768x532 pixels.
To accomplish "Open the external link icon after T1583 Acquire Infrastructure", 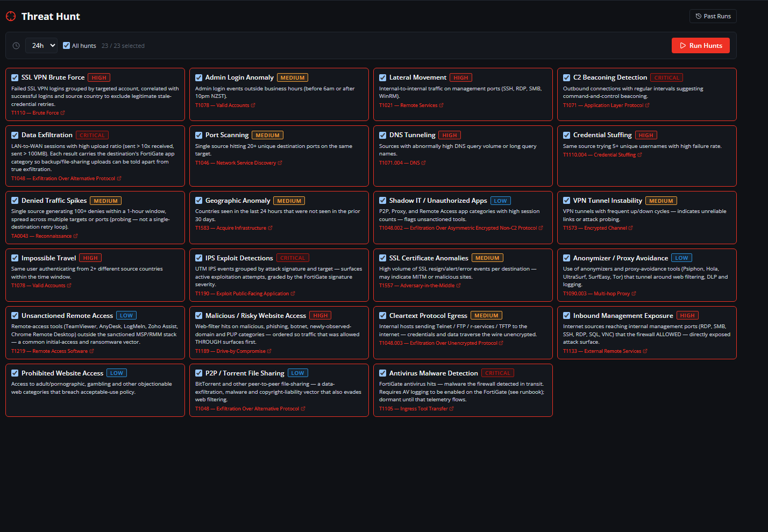I will (x=270, y=228).
